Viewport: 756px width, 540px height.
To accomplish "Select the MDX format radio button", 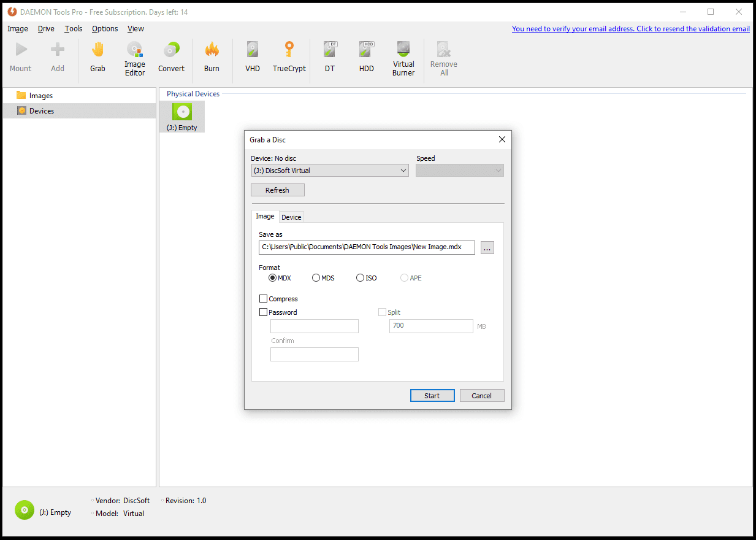I will (273, 278).
